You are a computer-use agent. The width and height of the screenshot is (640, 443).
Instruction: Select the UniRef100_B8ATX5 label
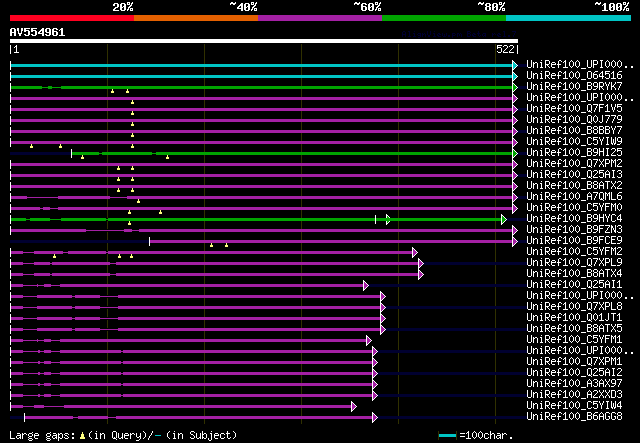pos(574,329)
